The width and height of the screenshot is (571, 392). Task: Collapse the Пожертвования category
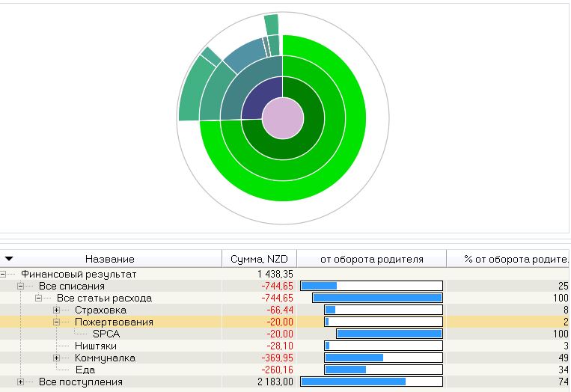coord(57,322)
